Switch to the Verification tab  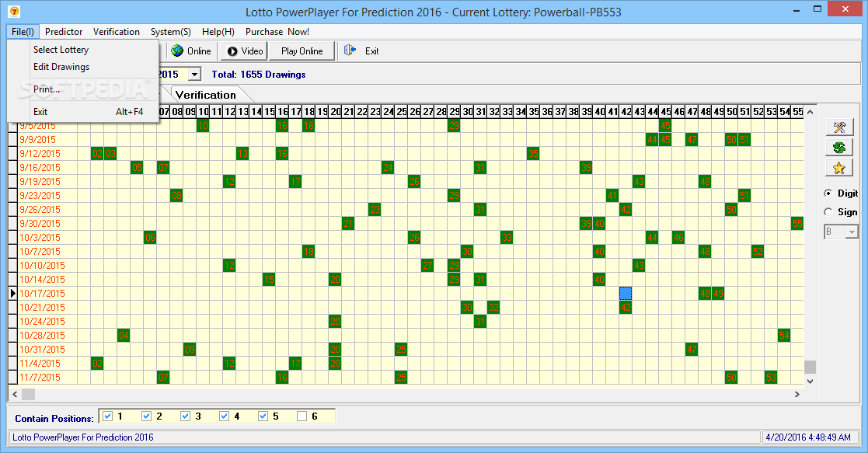[206, 95]
